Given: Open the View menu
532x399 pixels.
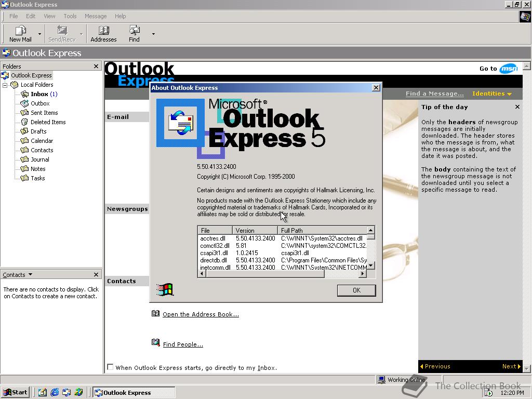Looking at the screenshot, I should 49,16.
